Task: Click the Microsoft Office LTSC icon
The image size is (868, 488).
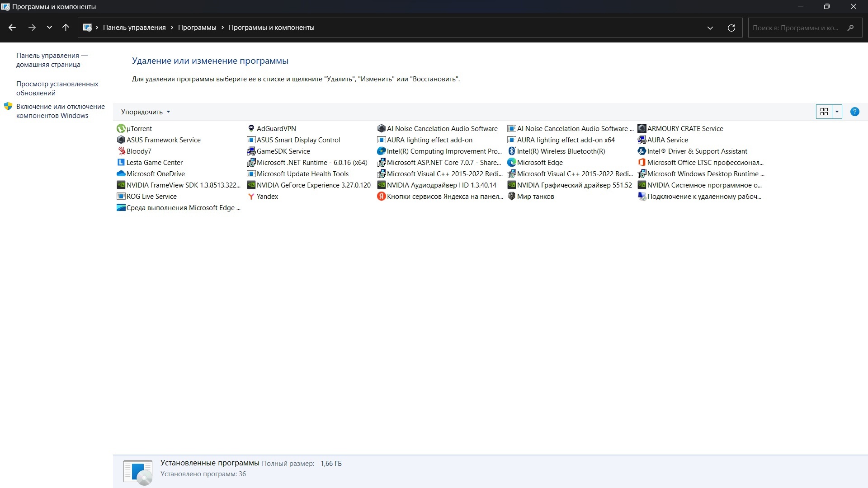Action: tap(642, 163)
